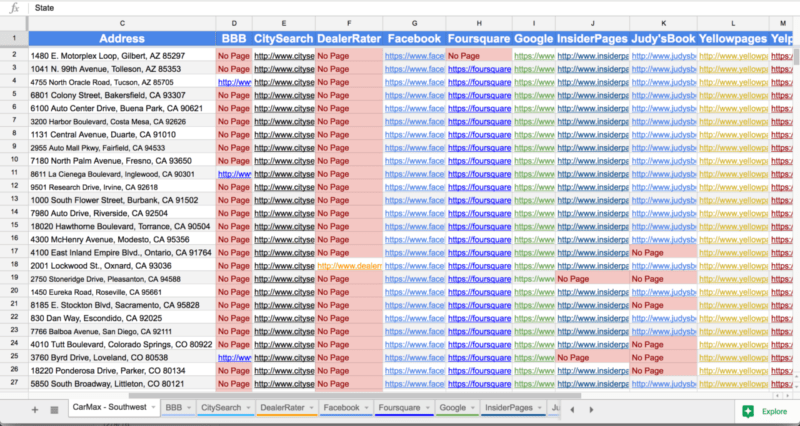This screenshot has height=426, width=800.
Task: Select column C header
Action: point(122,23)
